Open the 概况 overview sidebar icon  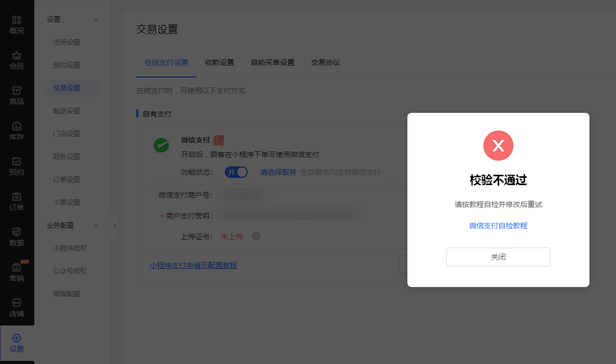(17, 25)
